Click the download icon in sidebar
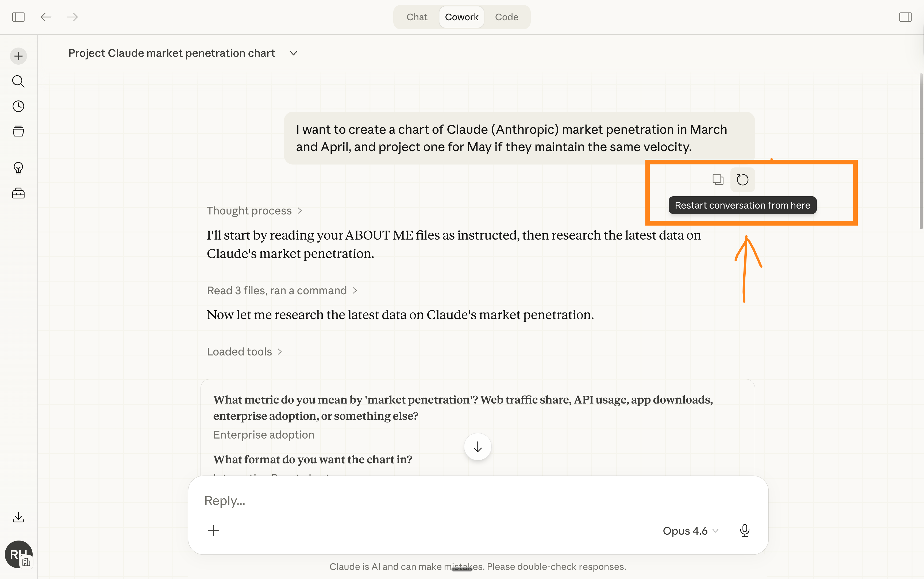This screenshot has width=924, height=579. (x=18, y=517)
